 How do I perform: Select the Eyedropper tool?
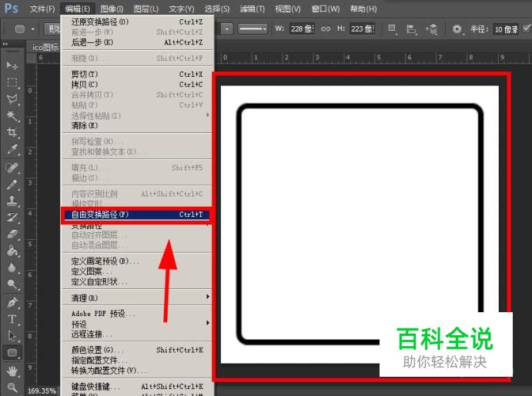(12, 149)
